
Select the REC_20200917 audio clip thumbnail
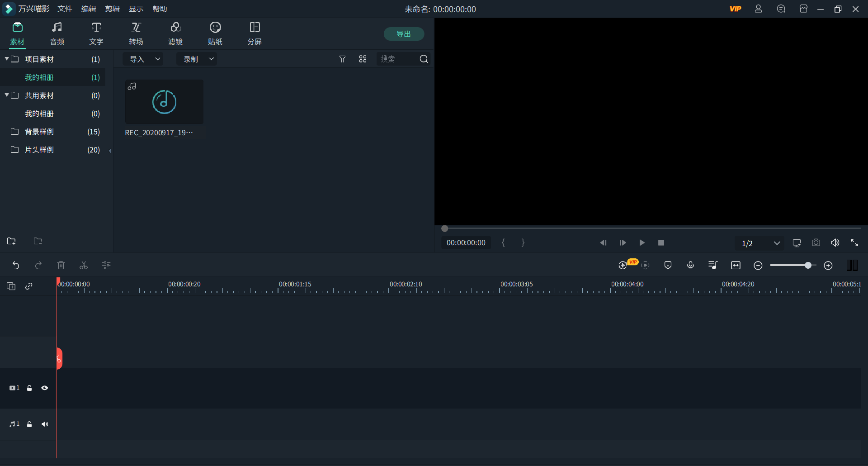pos(164,102)
